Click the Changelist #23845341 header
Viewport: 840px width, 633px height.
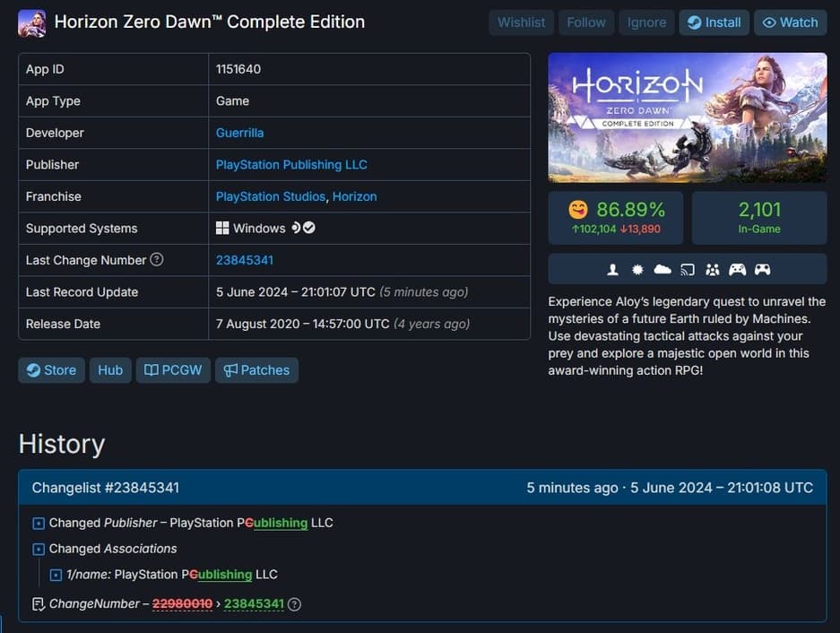pos(422,488)
